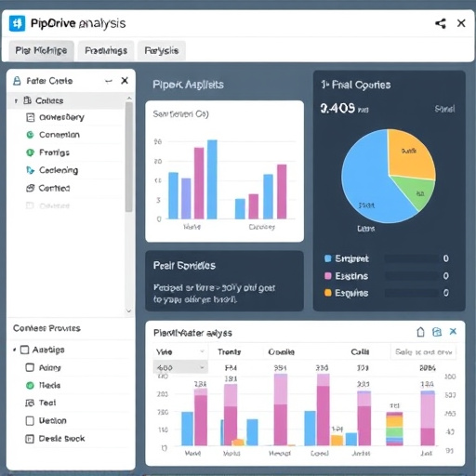Close the PipDrive analysis window
476x476 pixels.
[x=461, y=23]
